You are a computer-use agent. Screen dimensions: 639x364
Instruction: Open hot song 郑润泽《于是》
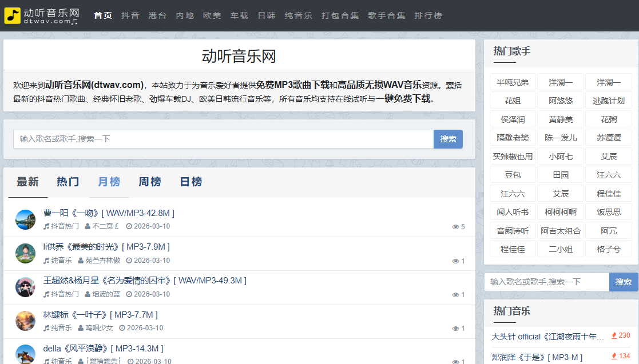537,357
